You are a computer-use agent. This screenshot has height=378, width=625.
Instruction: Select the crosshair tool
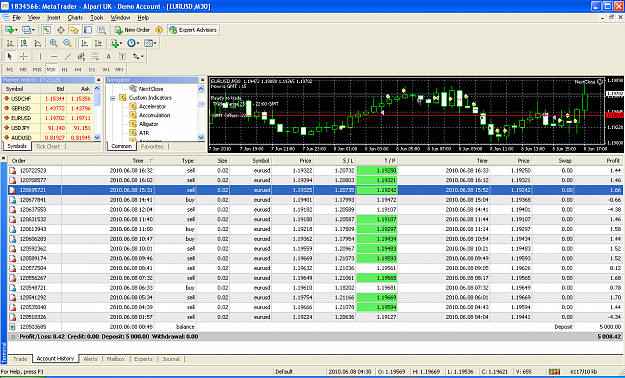point(24,56)
